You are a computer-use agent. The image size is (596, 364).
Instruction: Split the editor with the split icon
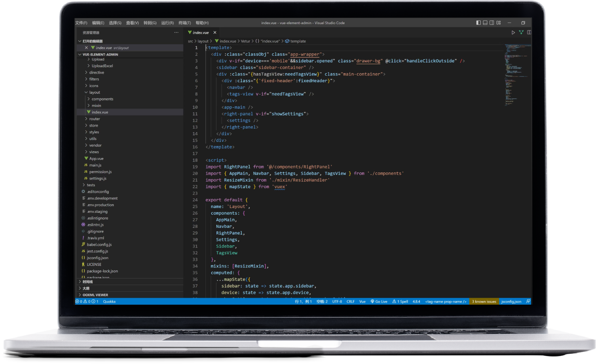[x=529, y=32]
